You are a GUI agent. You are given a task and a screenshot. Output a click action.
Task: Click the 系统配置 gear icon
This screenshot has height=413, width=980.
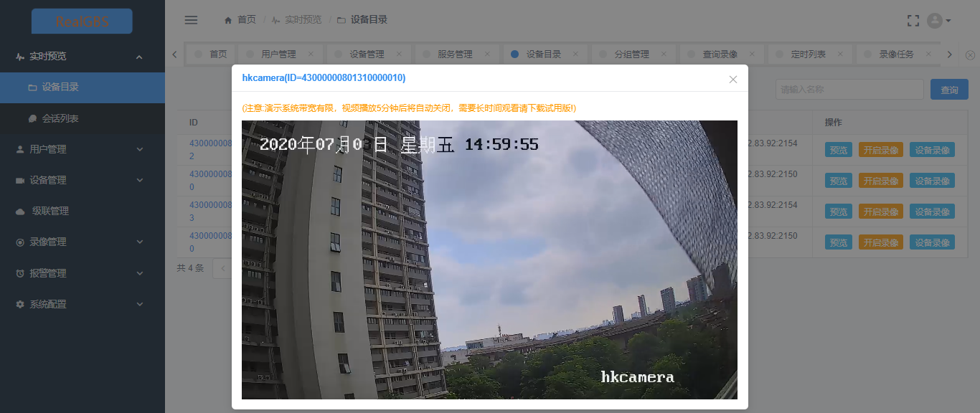(20, 304)
